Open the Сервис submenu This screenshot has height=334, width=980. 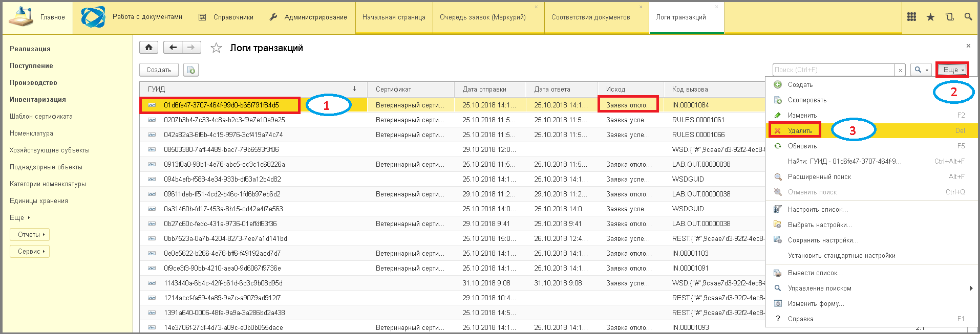pos(30,251)
